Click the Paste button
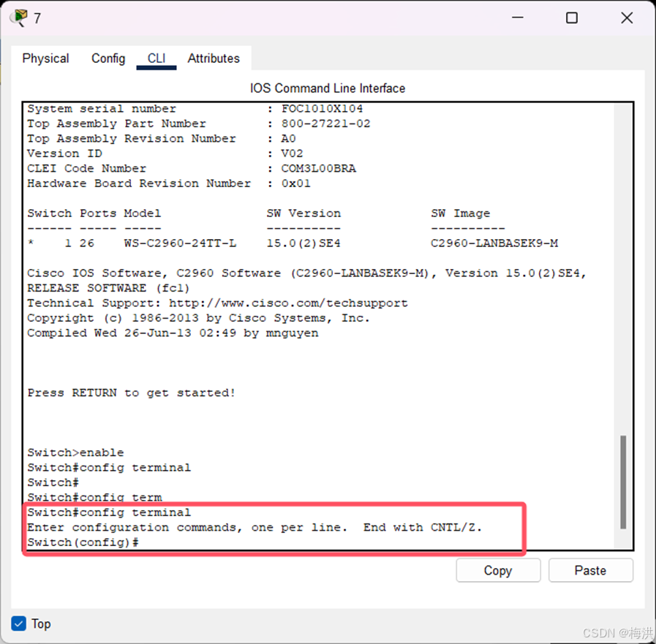Image resolution: width=656 pixels, height=644 pixels. [590, 570]
